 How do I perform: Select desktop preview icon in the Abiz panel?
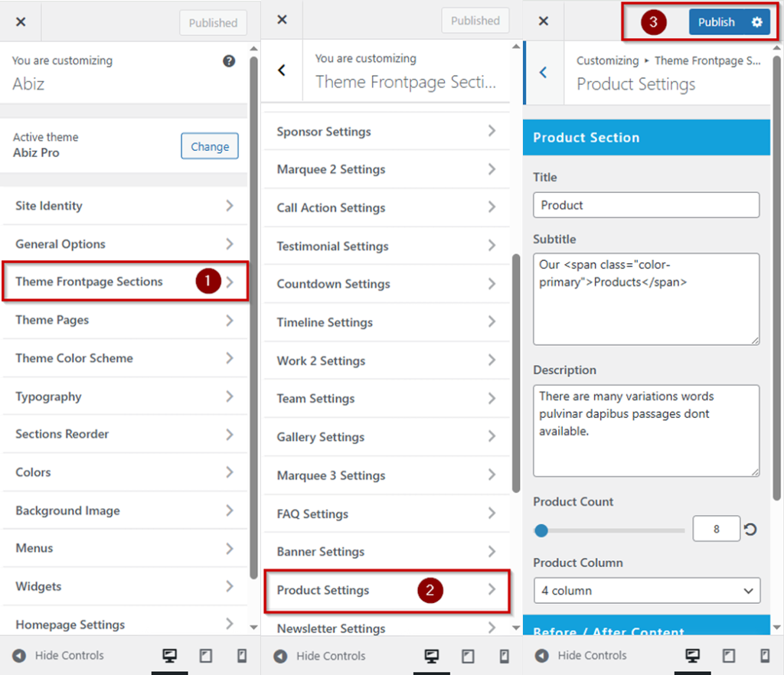[x=169, y=656]
